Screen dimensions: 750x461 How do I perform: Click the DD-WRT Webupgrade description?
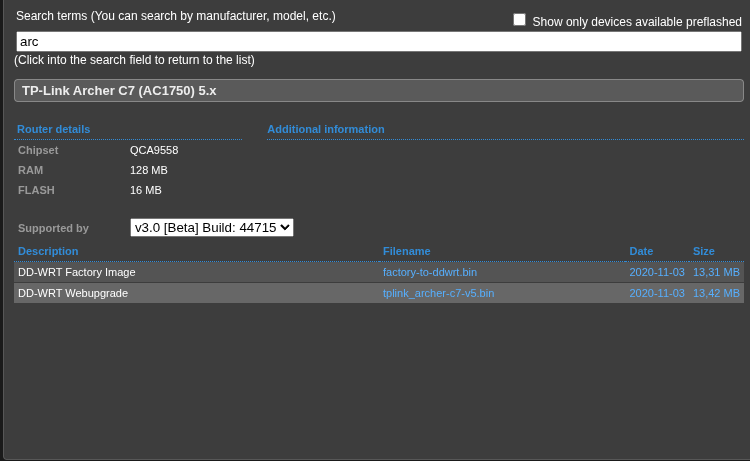point(73,293)
